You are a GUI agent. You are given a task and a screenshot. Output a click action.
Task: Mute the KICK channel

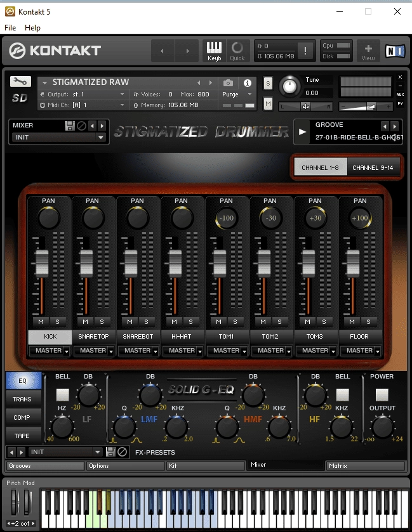tap(41, 321)
